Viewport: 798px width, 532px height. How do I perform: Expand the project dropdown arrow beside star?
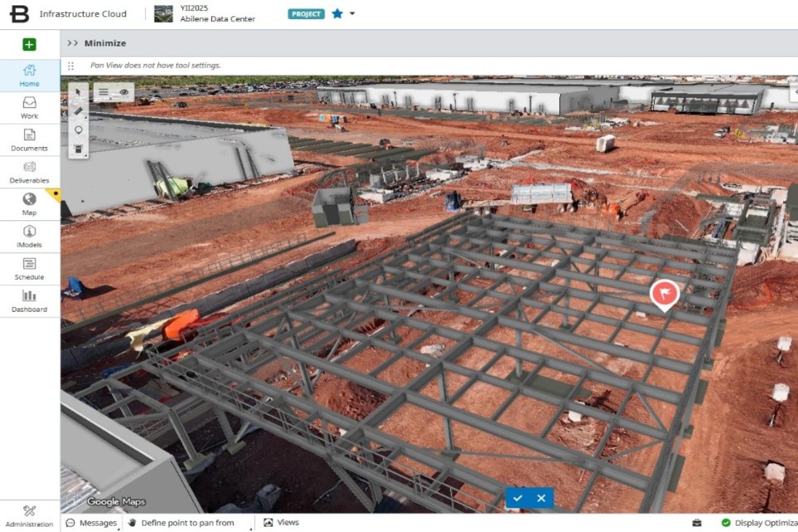pyautogui.click(x=352, y=14)
